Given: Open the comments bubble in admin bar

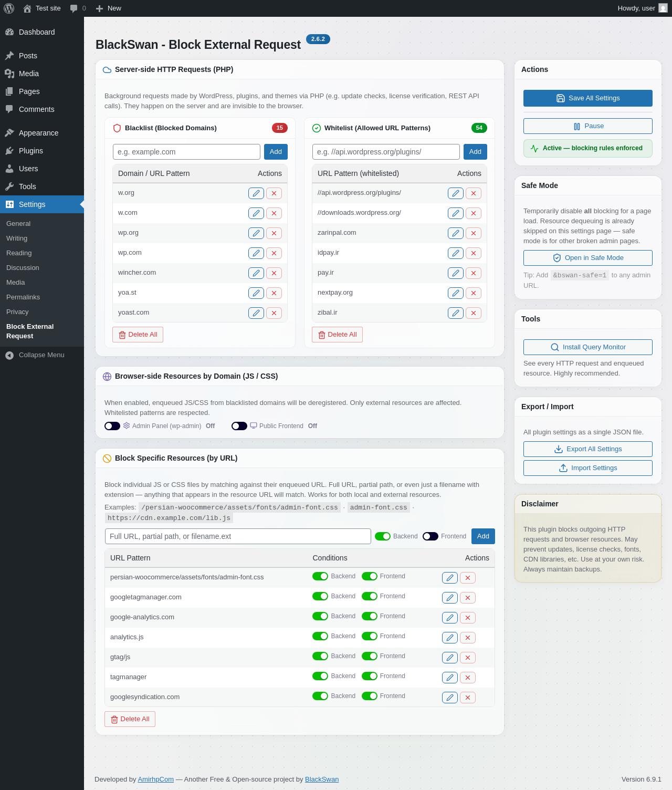Looking at the screenshot, I should (78, 8).
